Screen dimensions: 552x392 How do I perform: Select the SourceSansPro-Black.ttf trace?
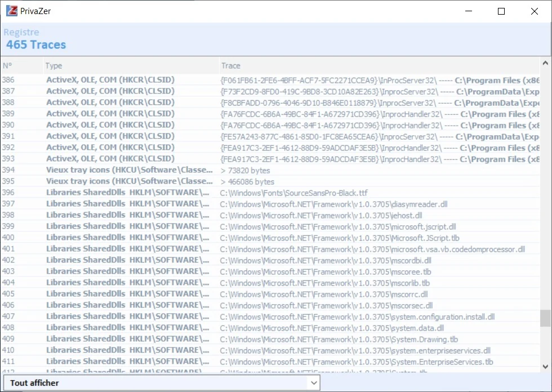[x=270, y=193]
